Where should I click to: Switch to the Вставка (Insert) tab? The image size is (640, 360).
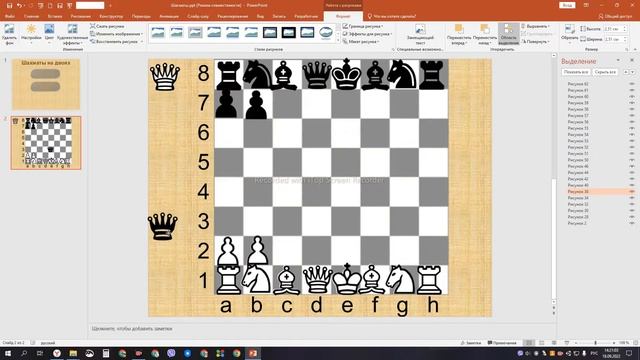click(55, 16)
